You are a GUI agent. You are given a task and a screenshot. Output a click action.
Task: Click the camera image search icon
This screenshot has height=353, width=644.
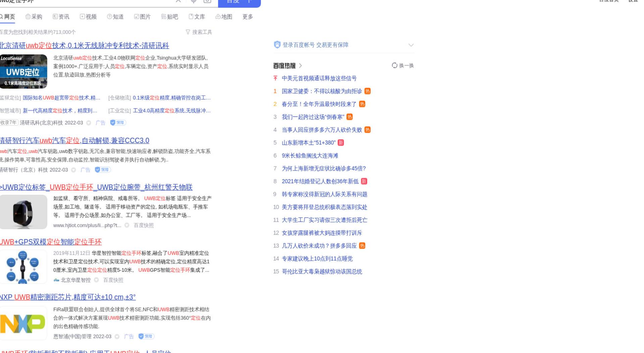point(207,1)
